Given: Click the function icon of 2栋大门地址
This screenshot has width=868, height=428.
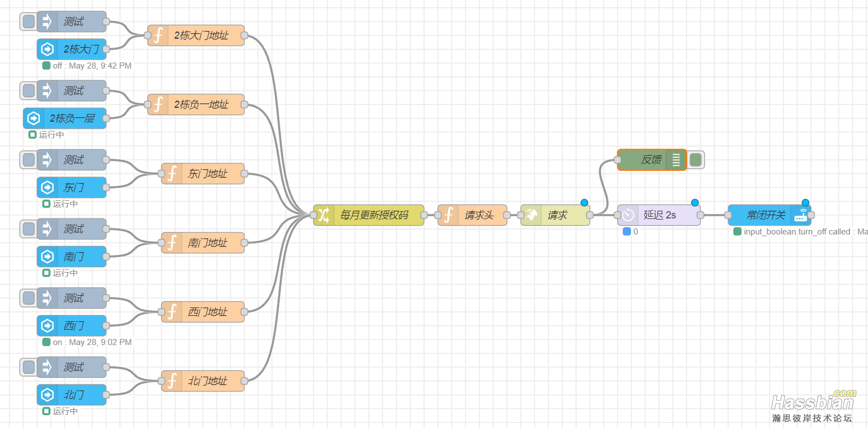Looking at the screenshot, I should 158,35.
